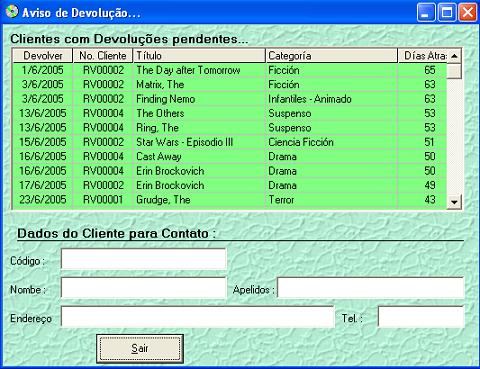Screen dimensions: 480x369
Task: Click category 'Infantiles - Animado'
Action: (310, 99)
